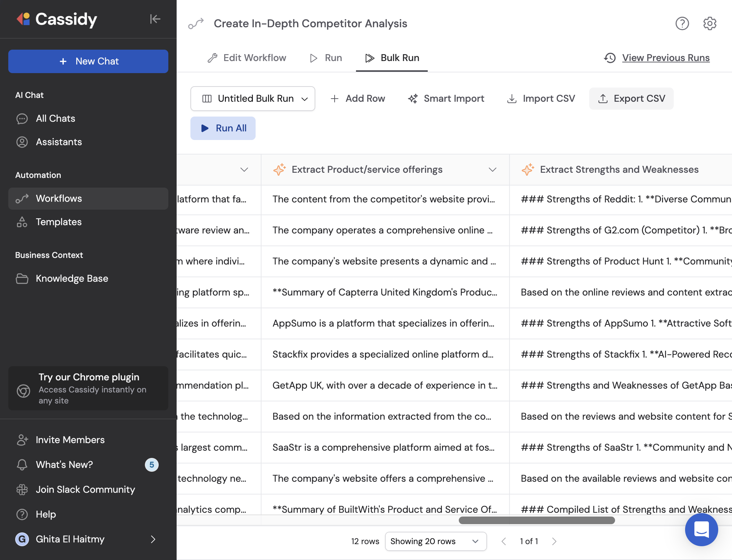Select cell '### Strengths of Product Hunt'
This screenshot has height=560, width=732.
click(621, 261)
